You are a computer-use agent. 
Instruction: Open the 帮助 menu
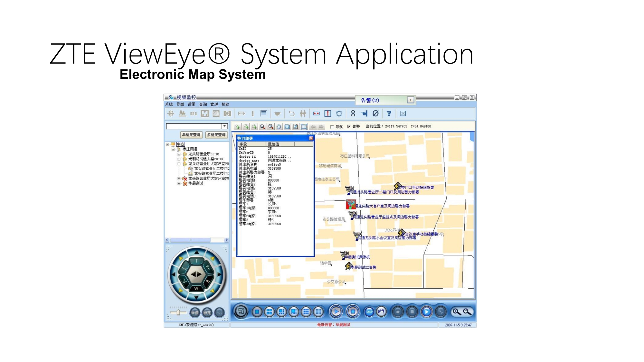(x=225, y=104)
